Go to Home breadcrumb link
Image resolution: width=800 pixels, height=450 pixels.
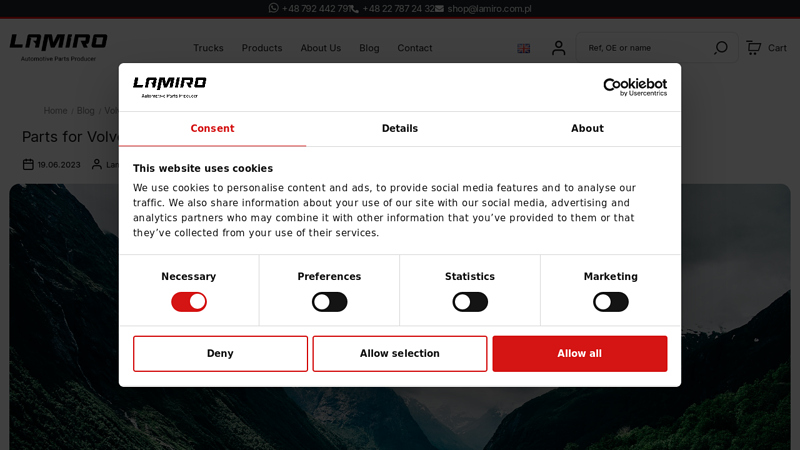point(55,111)
